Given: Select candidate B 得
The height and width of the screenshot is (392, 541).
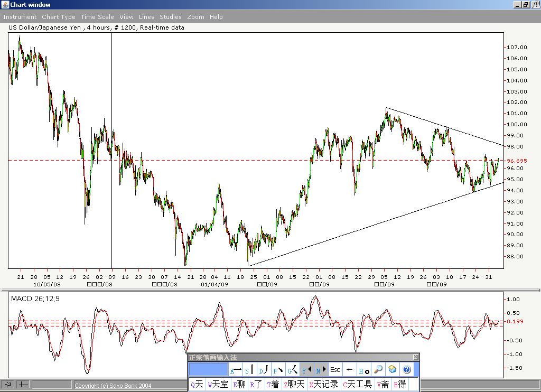Looking at the screenshot, I should (x=400, y=385).
